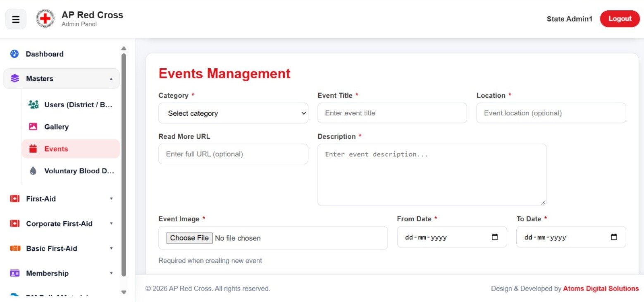Open Users (District / B… menu item
The image size is (644, 302).
(x=71, y=105)
